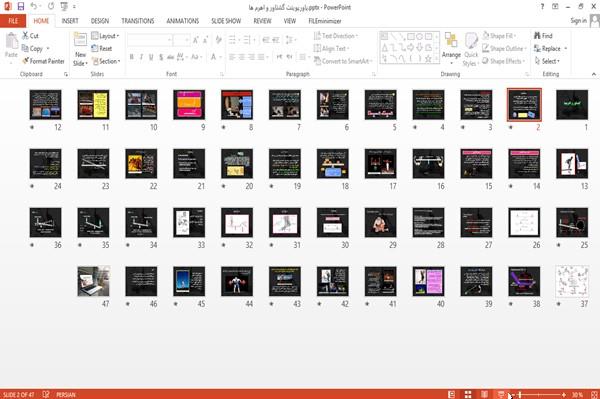600x399 pixels.
Task: Switch to the ANIMATIONS tab
Action: click(183, 21)
